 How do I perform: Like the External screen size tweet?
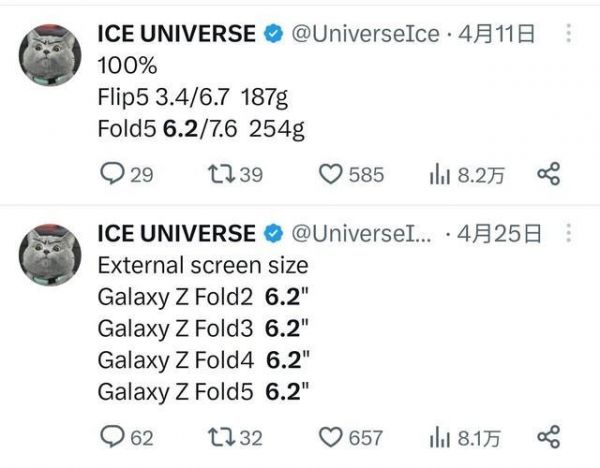(331, 437)
